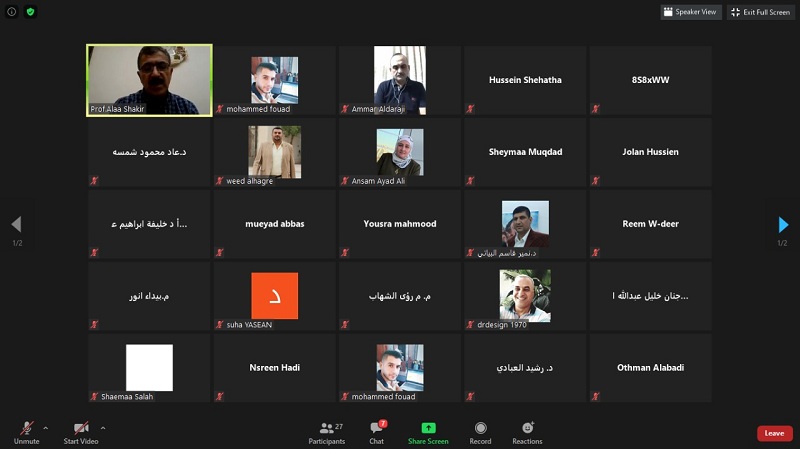Expand audio options arrow next to Unmute

point(46,428)
